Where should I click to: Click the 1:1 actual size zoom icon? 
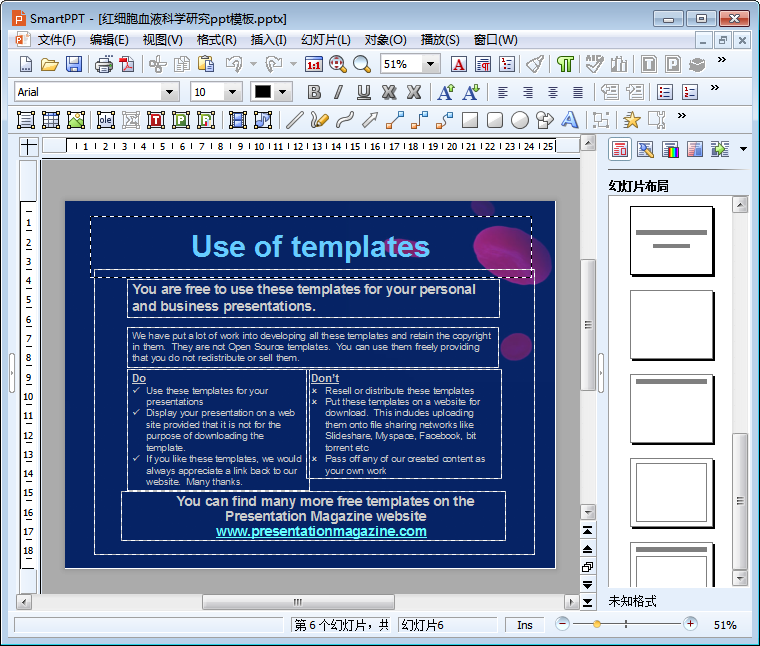tap(314, 64)
